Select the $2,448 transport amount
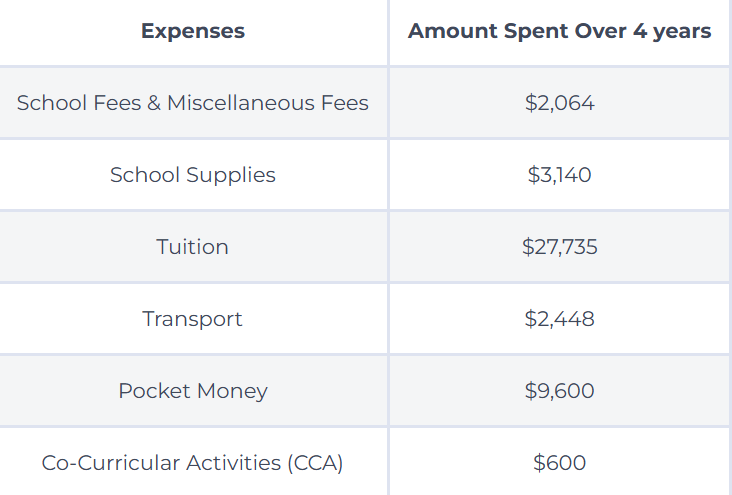Viewport: 732px width, 495px height. click(x=559, y=319)
